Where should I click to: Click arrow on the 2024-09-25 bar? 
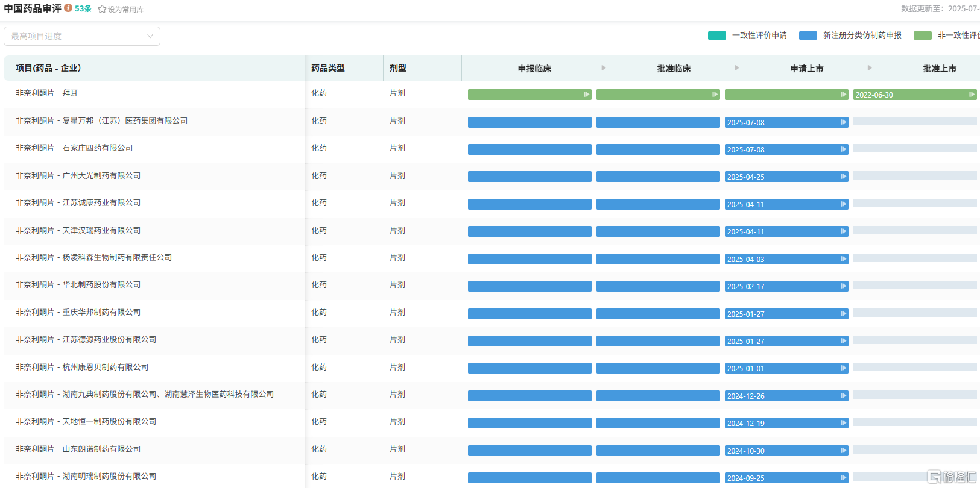click(x=843, y=478)
